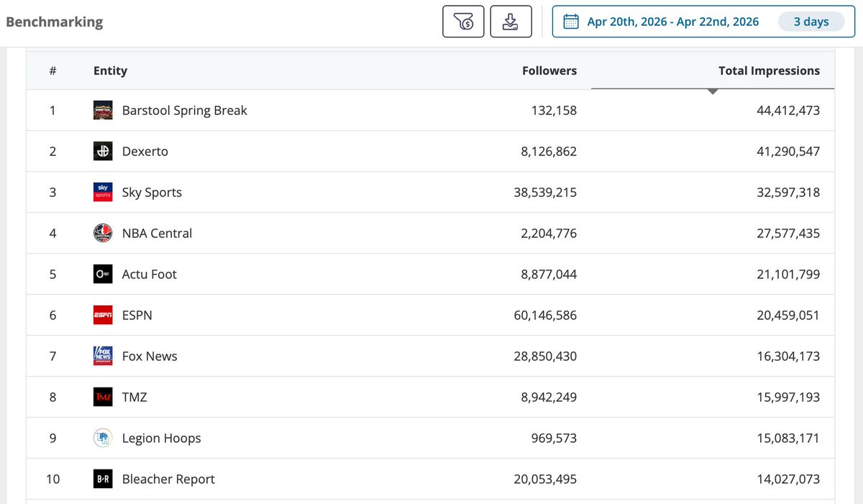This screenshot has height=504, width=863.
Task: Open the NBA Central entity name
Action: (x=157, y=233)
